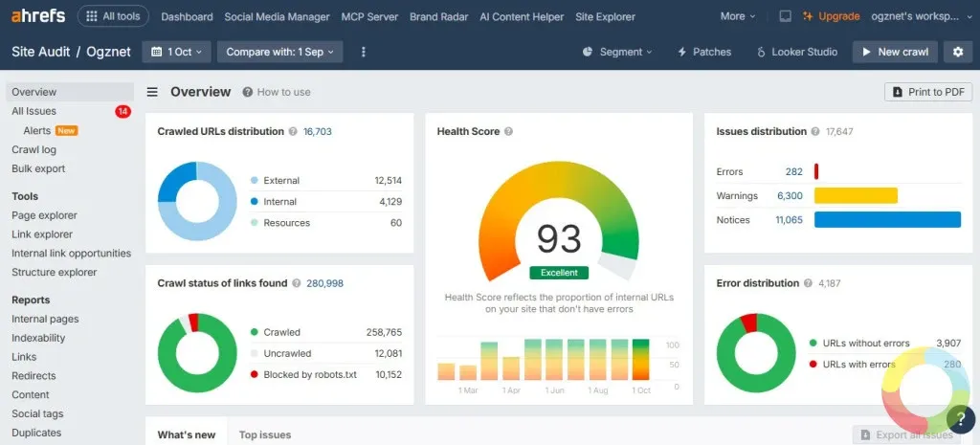Open Internal pages report
980x445 pixels.
[x=45, y=319]
